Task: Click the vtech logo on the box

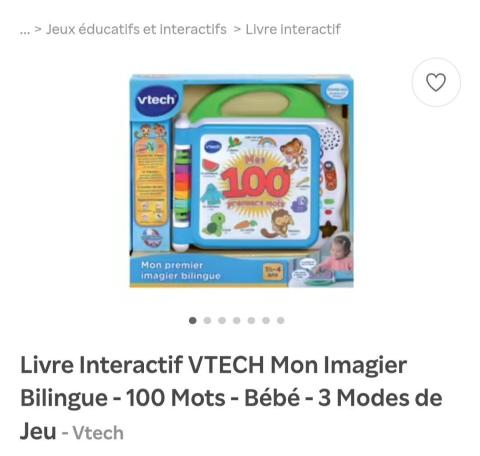Action: click(156, 100)
